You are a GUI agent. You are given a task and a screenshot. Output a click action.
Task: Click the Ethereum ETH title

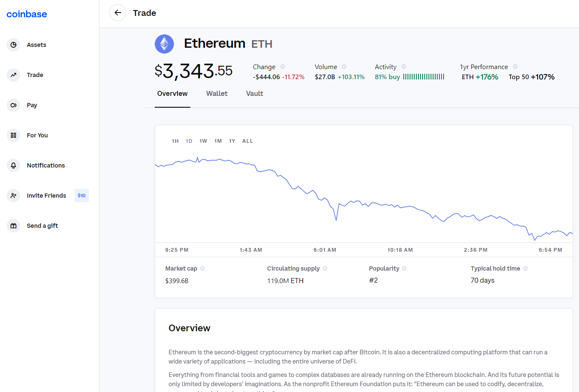228,44
